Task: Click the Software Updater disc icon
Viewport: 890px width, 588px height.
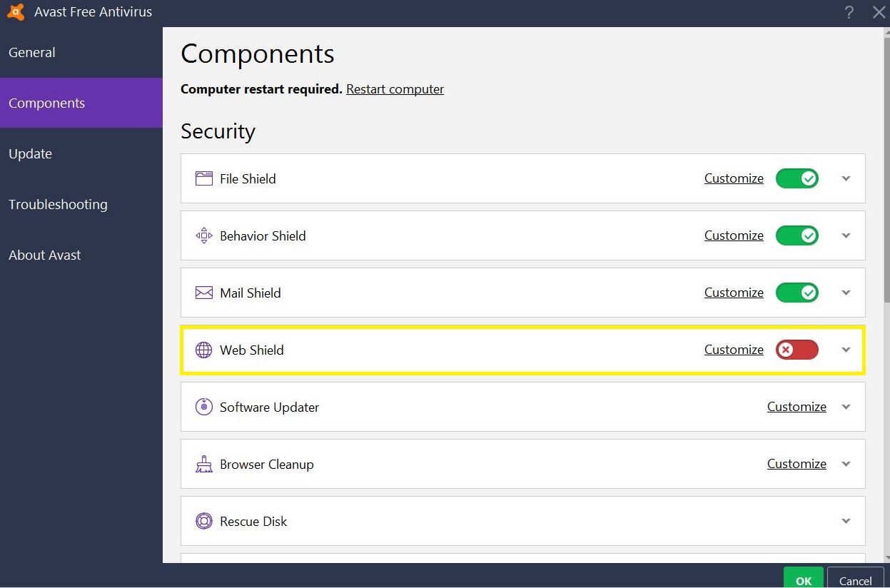Action: (x=204, y=407)
